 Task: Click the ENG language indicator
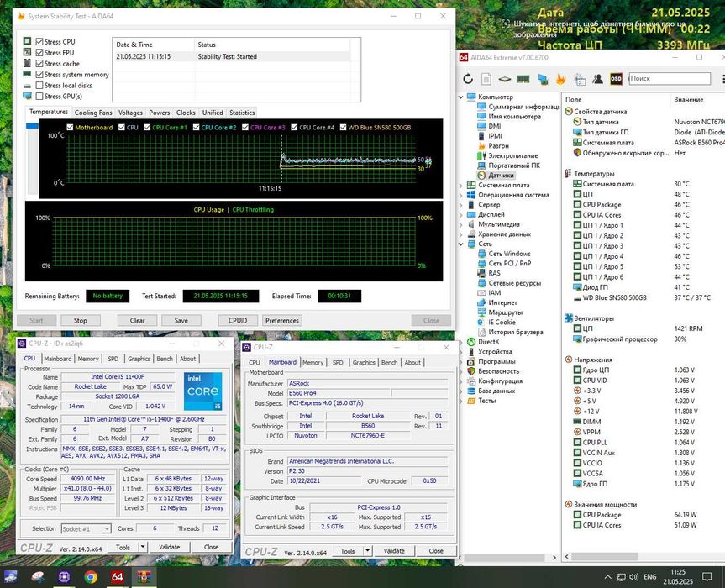649,576
